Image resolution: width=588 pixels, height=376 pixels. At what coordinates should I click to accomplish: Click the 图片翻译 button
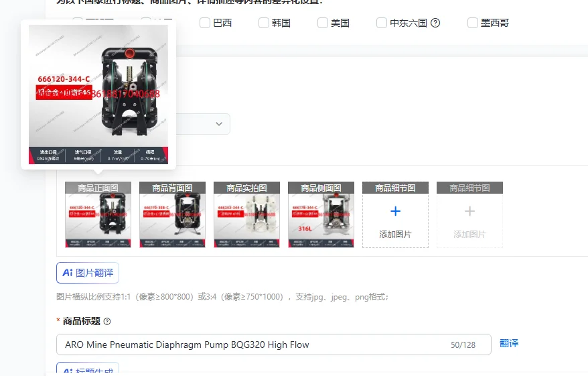(88, 273)
